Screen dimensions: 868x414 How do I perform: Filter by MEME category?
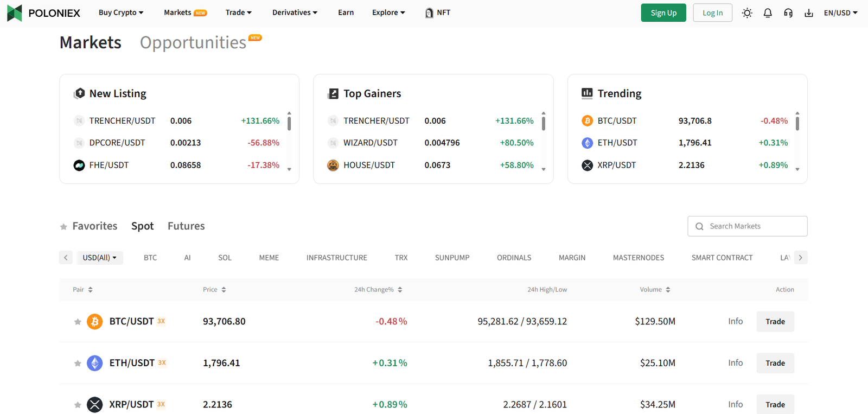269,258
